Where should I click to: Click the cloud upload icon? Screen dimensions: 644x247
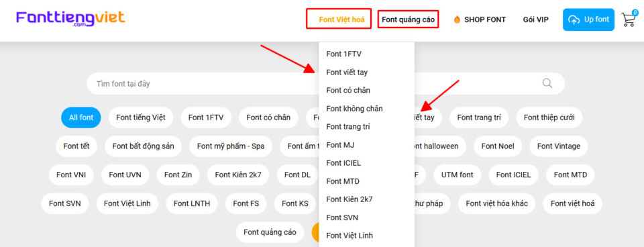point(574,19)
